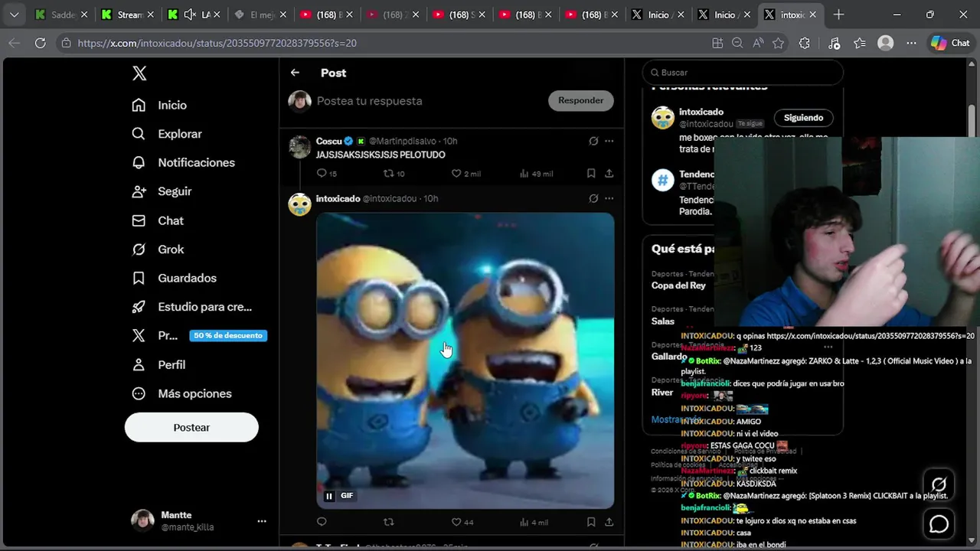Viewport: 980px width, 551px height.
Task: Open more options on intoxicado's post
Action: (x=609, y=198)
